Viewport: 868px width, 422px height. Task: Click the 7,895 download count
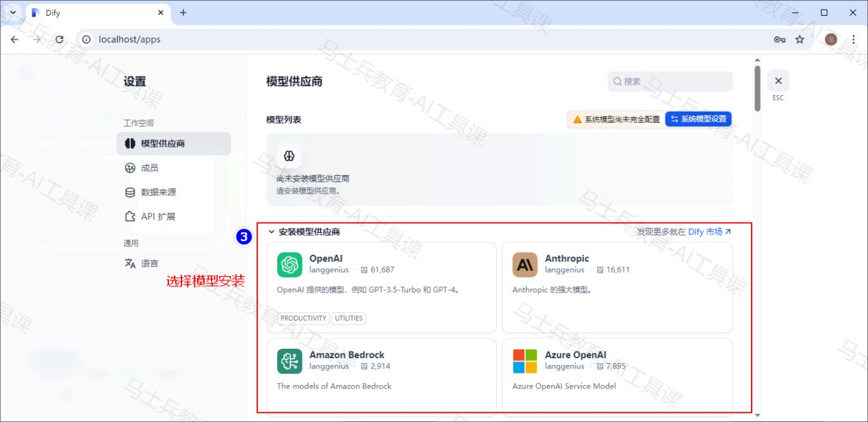coord(615,367)
